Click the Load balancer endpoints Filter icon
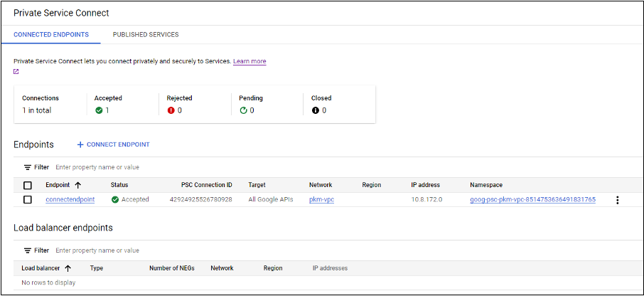Viewport: 644px width, 296px height. [x=28, y=250]
